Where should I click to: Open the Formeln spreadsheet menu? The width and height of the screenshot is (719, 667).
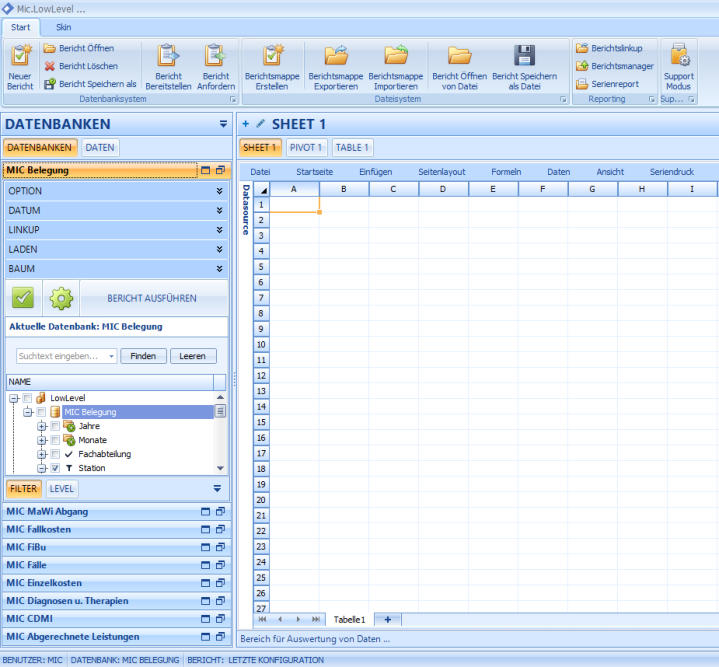point(506,172)
